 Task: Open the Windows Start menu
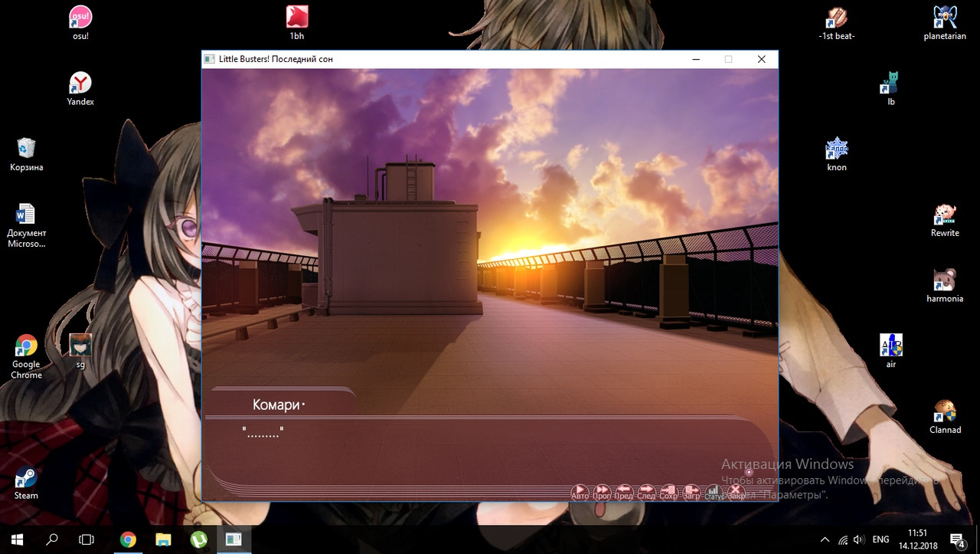(17, 539)
